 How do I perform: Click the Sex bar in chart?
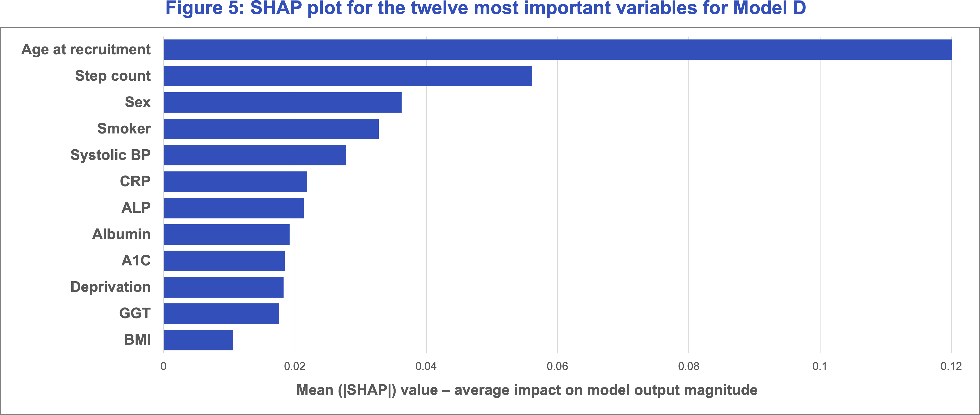tap(283, 102)
